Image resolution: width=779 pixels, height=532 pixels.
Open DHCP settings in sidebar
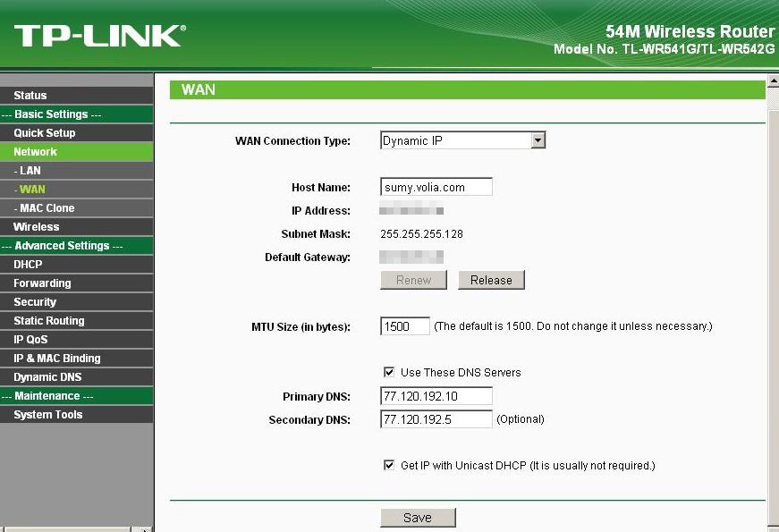click(28, 265)
